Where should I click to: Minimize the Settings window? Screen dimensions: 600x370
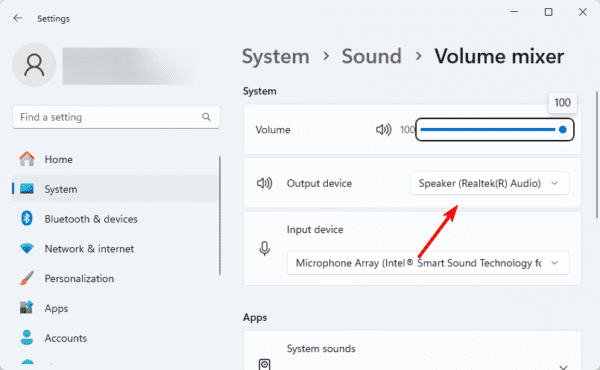click(514, 12)
